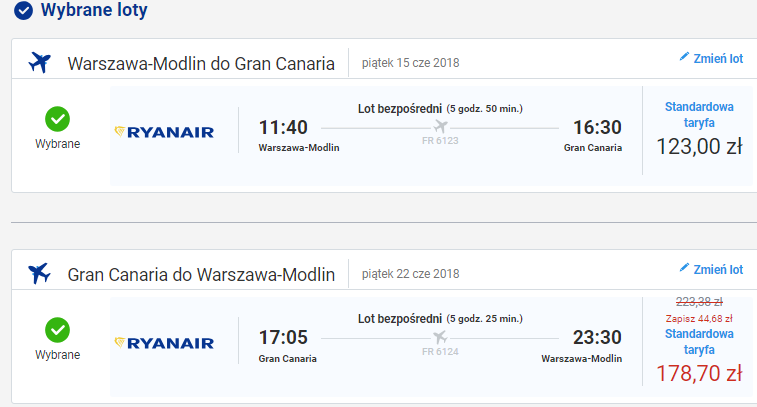757x407 pixels.
Task: Click the pencil icon for the outbound Zmień lot
Action: click(x=684, y=57)
